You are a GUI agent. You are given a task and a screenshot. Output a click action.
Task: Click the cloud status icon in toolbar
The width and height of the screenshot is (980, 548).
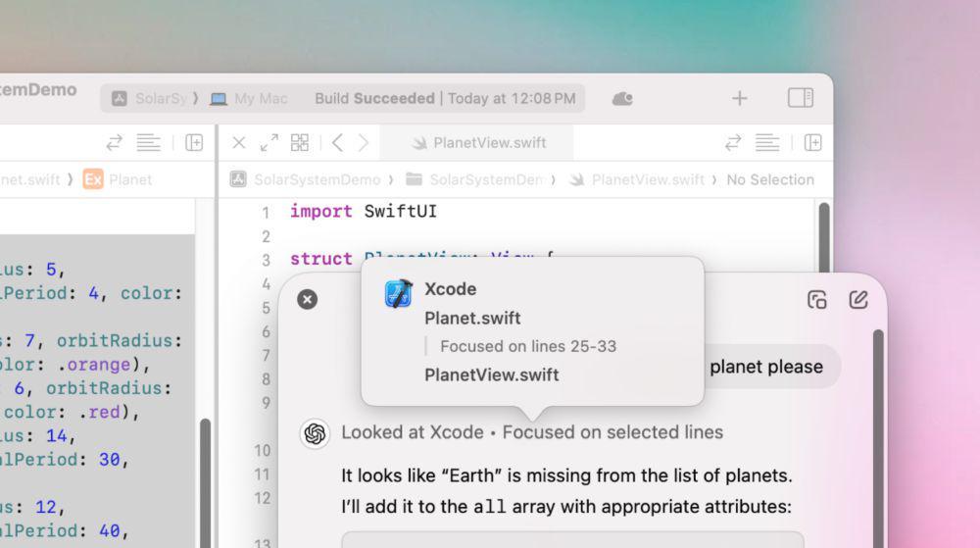pos(622,99)
